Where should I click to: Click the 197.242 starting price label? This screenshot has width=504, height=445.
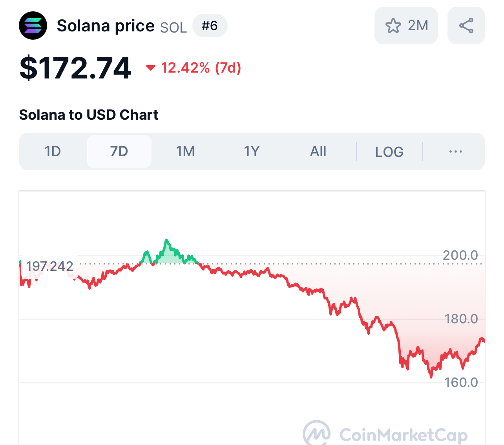[x=49, y=266]
